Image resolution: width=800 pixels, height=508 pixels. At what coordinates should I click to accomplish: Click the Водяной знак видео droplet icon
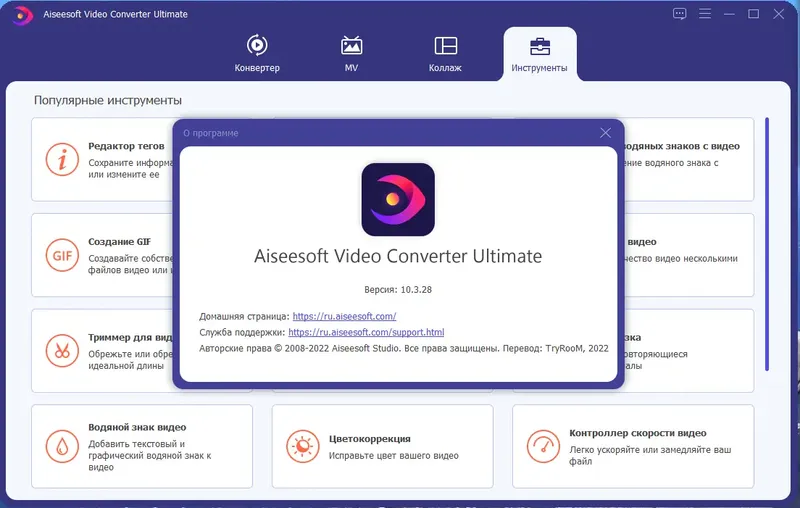(62, 446)
